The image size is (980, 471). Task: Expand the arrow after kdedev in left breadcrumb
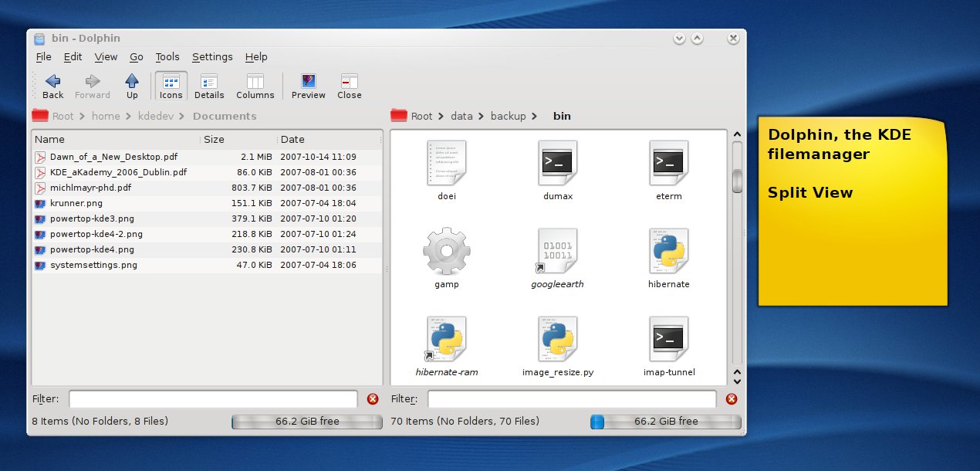point(182,117)
